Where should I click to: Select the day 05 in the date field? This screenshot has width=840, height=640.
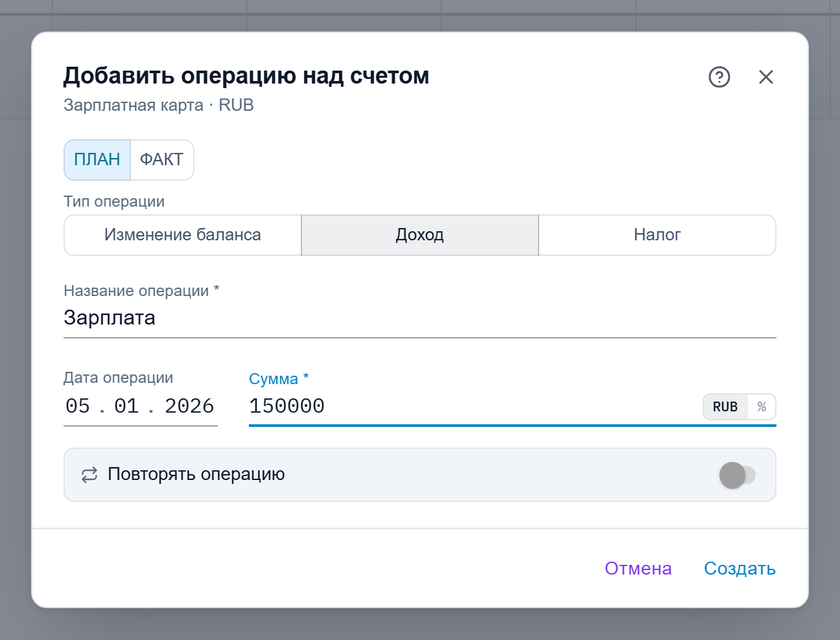[78, 406]
